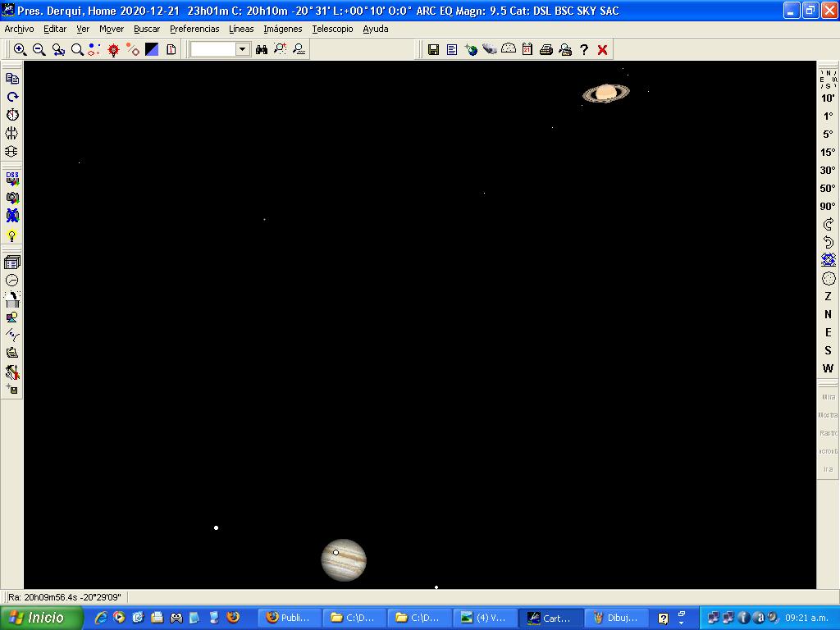Click the printer setup icon

click(565, 49)
